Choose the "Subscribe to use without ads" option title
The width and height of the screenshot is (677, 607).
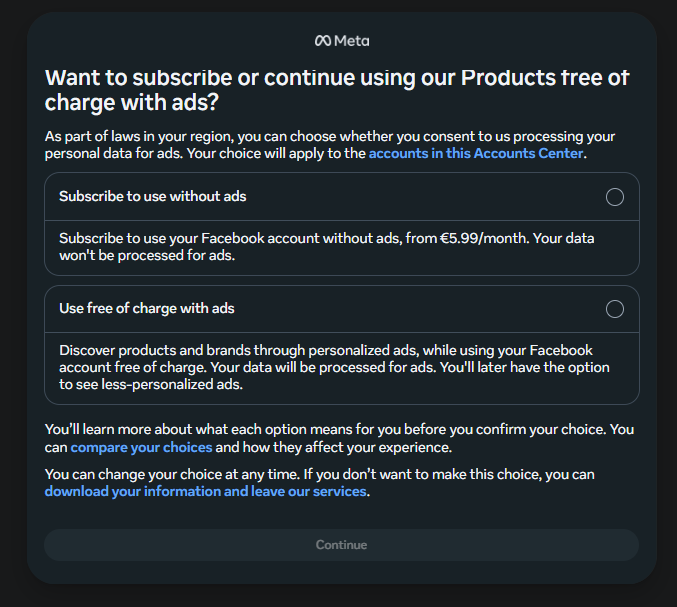coord(152,196)
